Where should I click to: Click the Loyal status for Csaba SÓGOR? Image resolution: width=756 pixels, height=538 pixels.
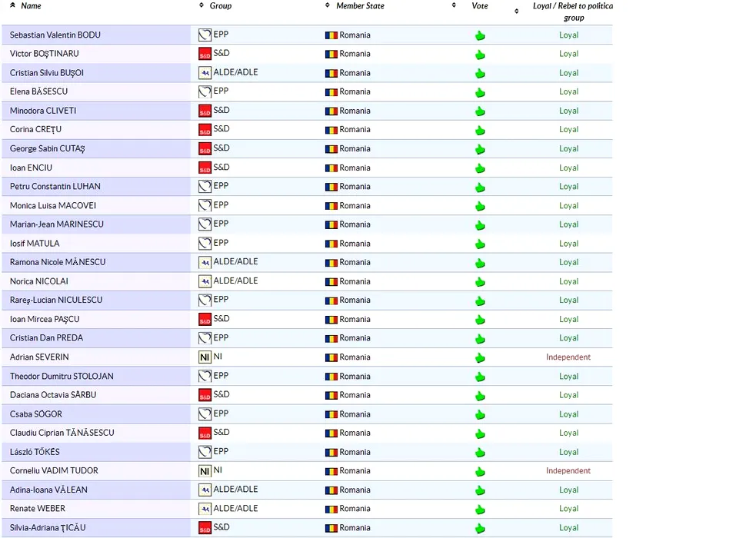click(x=568, y=414)
